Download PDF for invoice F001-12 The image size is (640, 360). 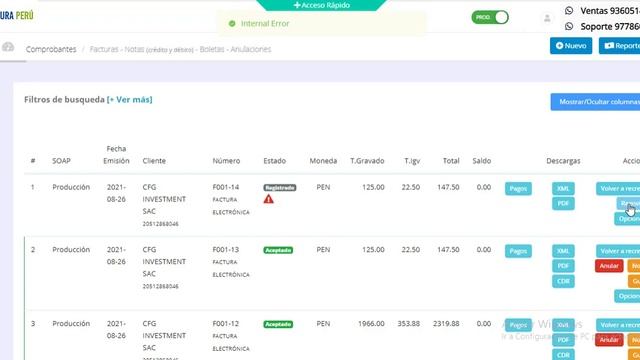[563, 340]
